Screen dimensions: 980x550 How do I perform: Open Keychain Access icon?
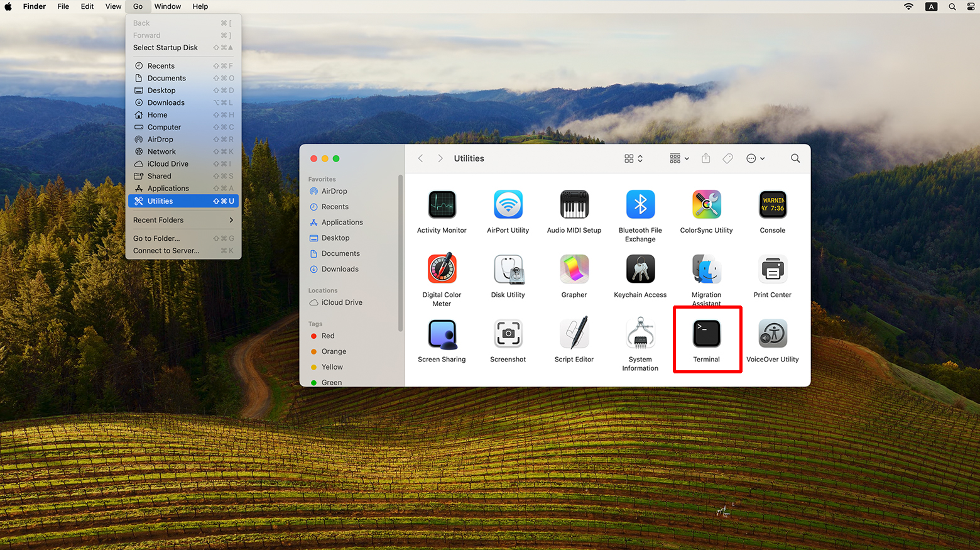click(640, 270)
